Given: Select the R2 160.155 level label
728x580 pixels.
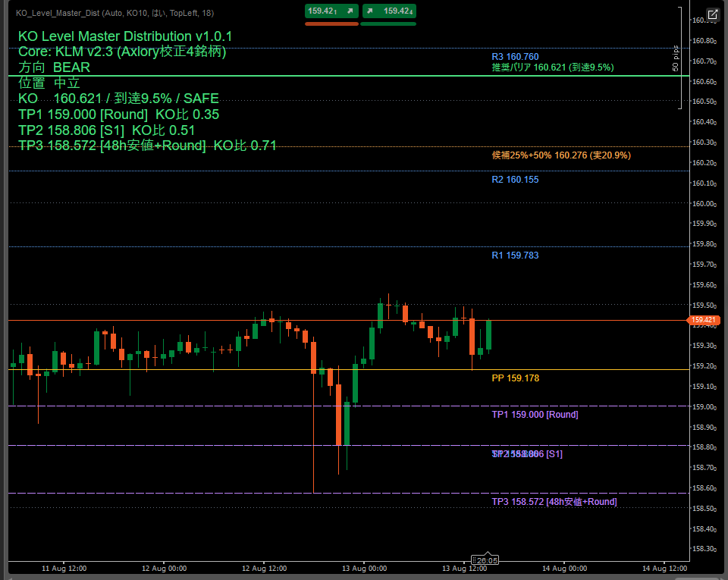Looking at the screenshot, I should (515, 180).
